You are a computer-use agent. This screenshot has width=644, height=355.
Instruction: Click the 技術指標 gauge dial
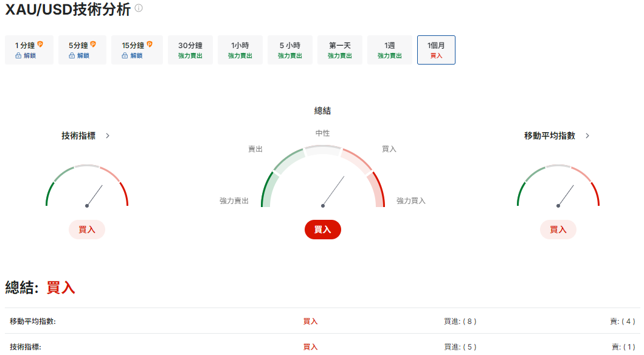pos(87,186)
